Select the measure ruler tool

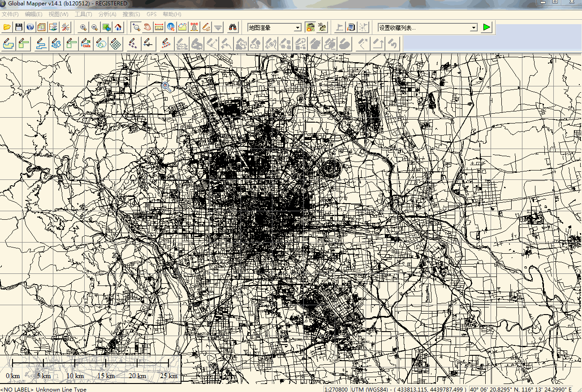(x=159, y=27)
